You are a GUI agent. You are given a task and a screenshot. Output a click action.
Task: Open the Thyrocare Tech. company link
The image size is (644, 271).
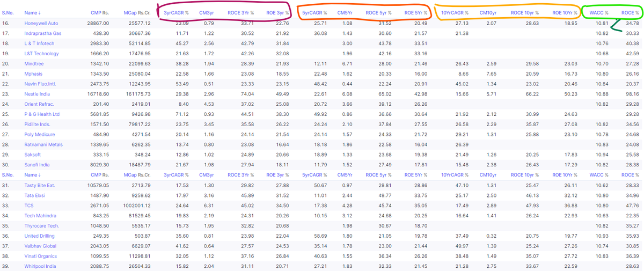coord(42,226)
